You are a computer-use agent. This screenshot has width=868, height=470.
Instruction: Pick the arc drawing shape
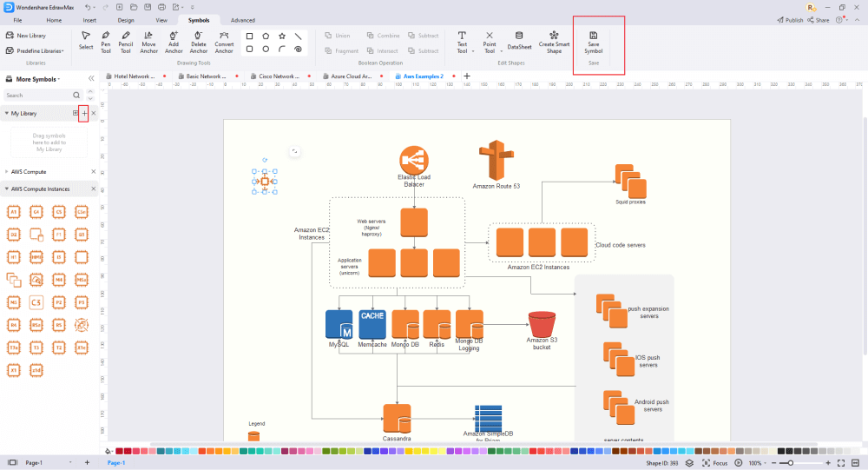pyautogui.click(x=282, y=49)
